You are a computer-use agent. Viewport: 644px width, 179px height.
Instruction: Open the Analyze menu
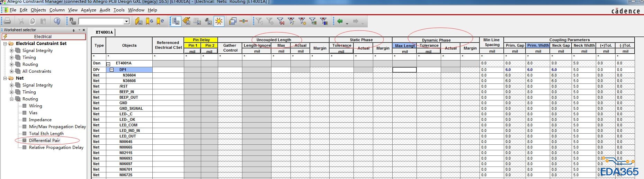[x=88, y=10]
